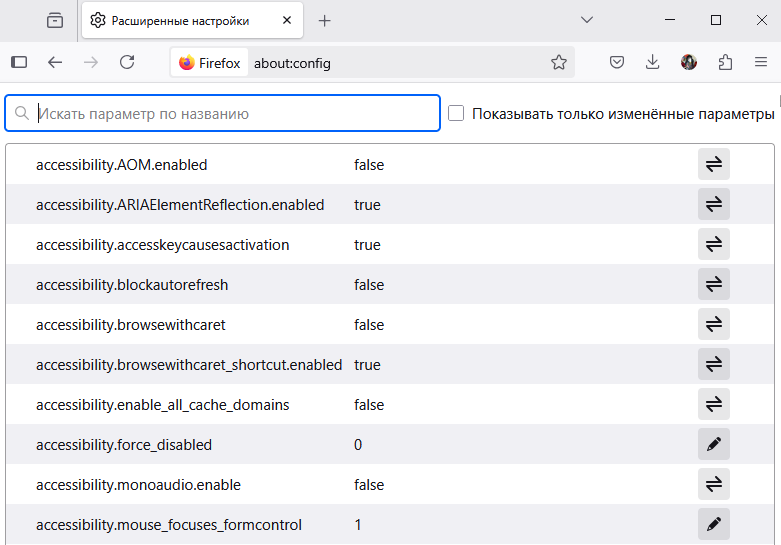Viewport: 781px width, 545px height.
Task: Edit accessibility.mouse_focuses_formcontrol with pencil button
Action: (x=713, y=524)
